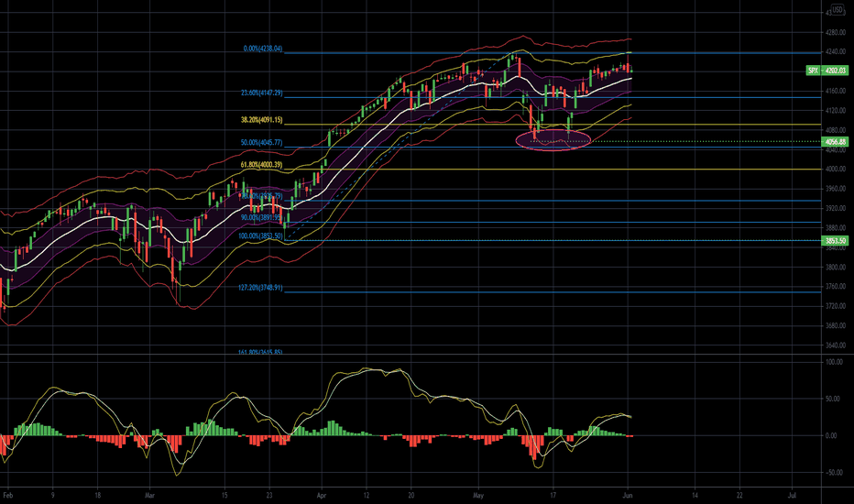Select the SPX symbol label
The image size is (854, 504).
point(813,71)
